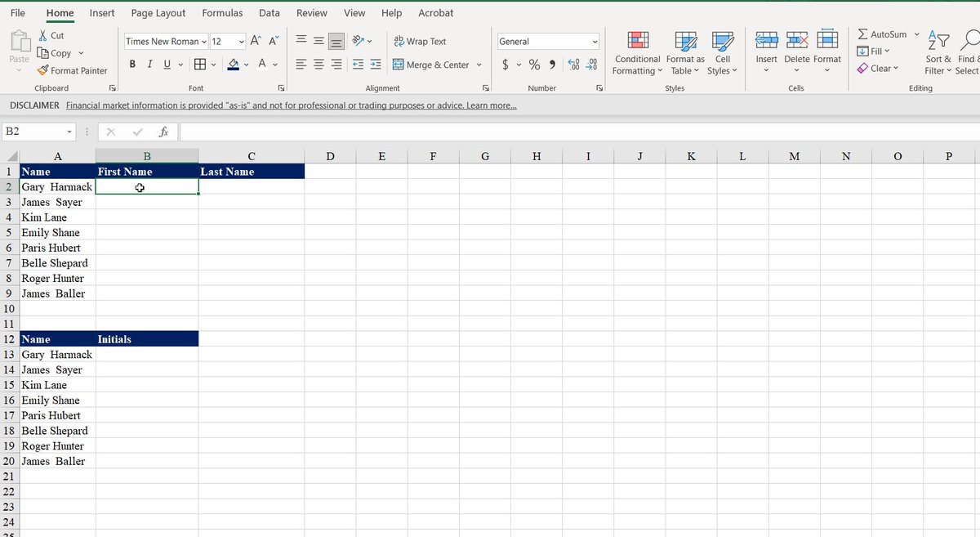
Task: Open the File menu
Action: click(x=17, y=13)
